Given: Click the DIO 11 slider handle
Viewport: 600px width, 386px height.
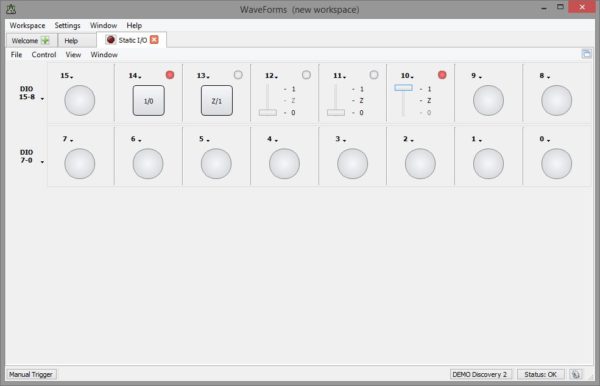Looking at the screenshot, I should coord(336,112).
